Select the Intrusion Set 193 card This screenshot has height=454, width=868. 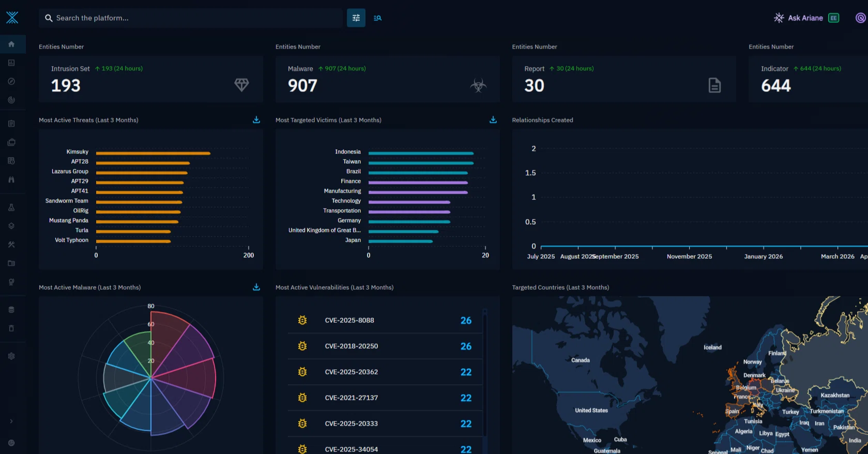[x=151, y=79]
